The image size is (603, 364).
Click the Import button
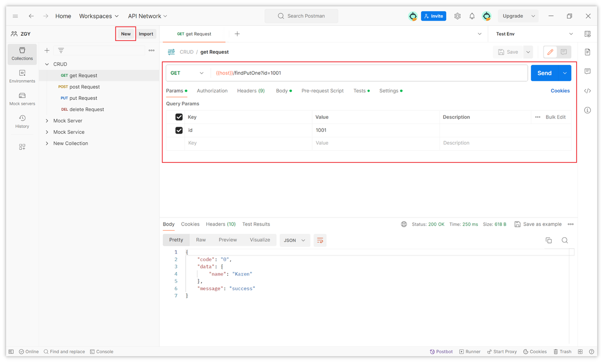pyautogui.click(x=146, y=34)
